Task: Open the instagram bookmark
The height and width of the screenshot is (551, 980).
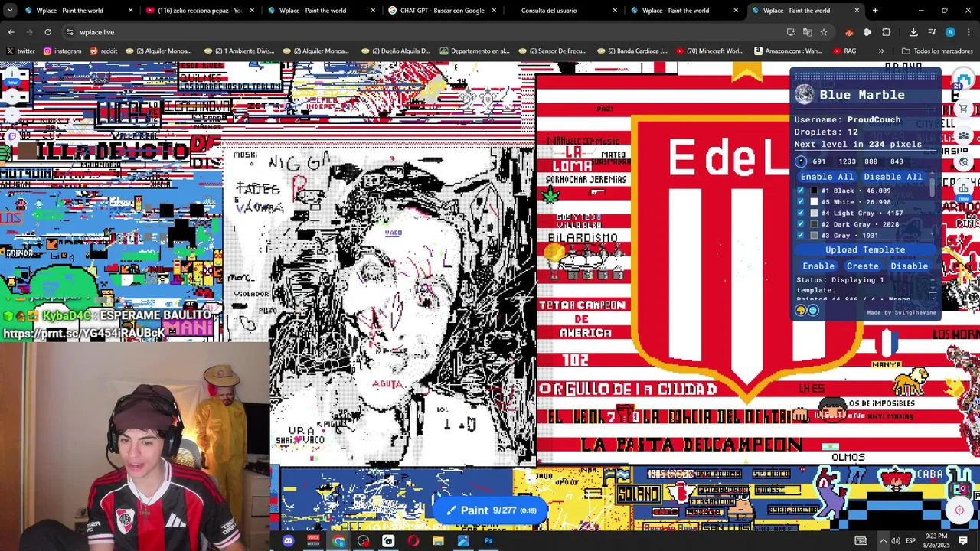Action: (62, 51)
